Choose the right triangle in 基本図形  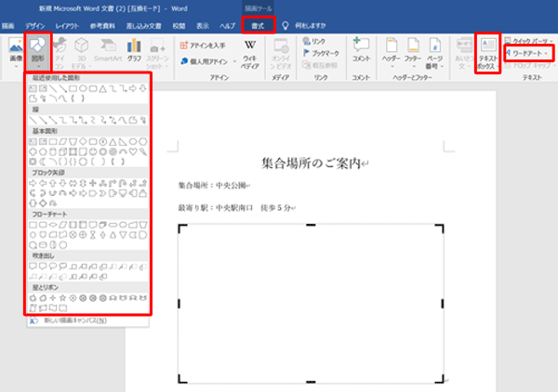click(x=123, y=141)
